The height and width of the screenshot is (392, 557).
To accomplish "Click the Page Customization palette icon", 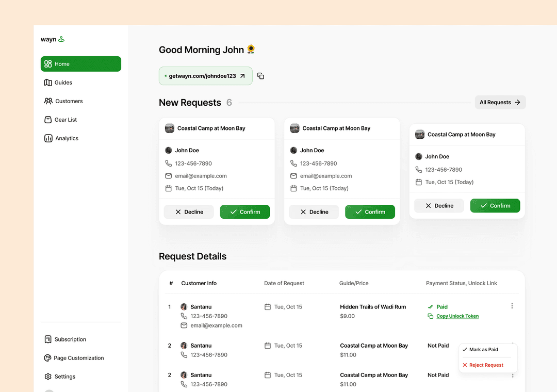I will (47, 358).
